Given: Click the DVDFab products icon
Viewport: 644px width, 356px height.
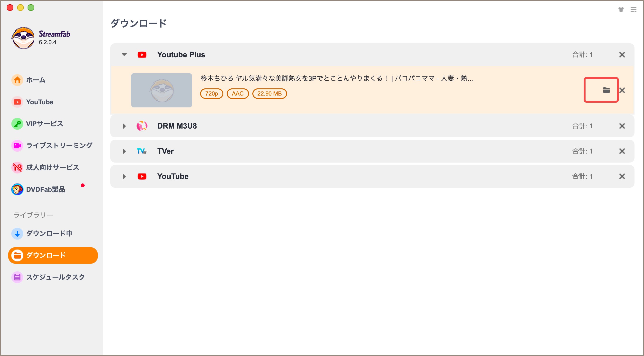Looking at the screenshot, I should pyautogui.click(x=17, y=189).
